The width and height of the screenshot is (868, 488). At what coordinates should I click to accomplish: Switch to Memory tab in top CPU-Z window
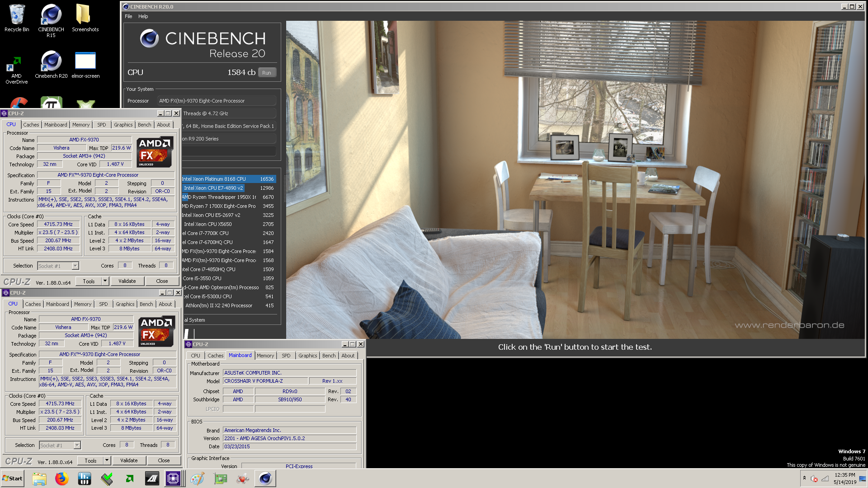click(x=81, y=125)
